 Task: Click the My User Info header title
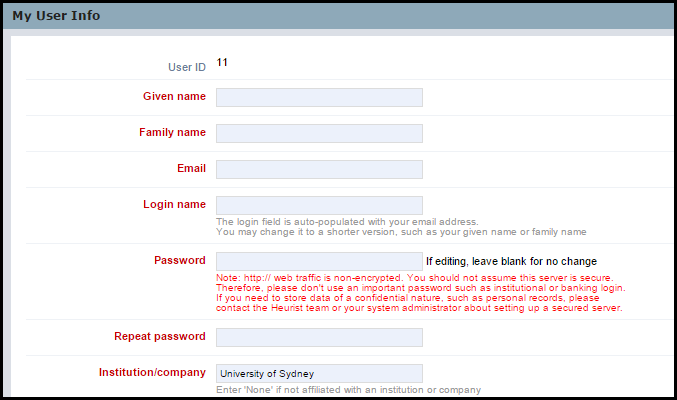pos(56,16)
